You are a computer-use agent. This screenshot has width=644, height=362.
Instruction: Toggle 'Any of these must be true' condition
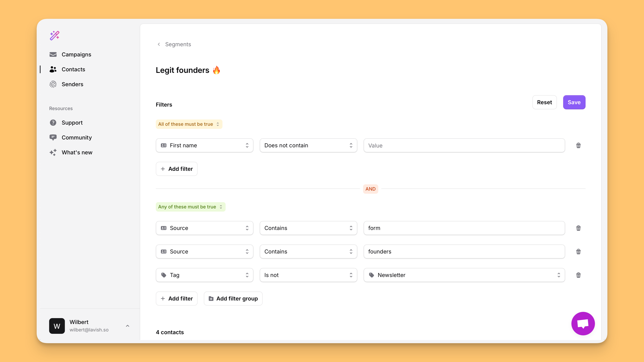190,206
